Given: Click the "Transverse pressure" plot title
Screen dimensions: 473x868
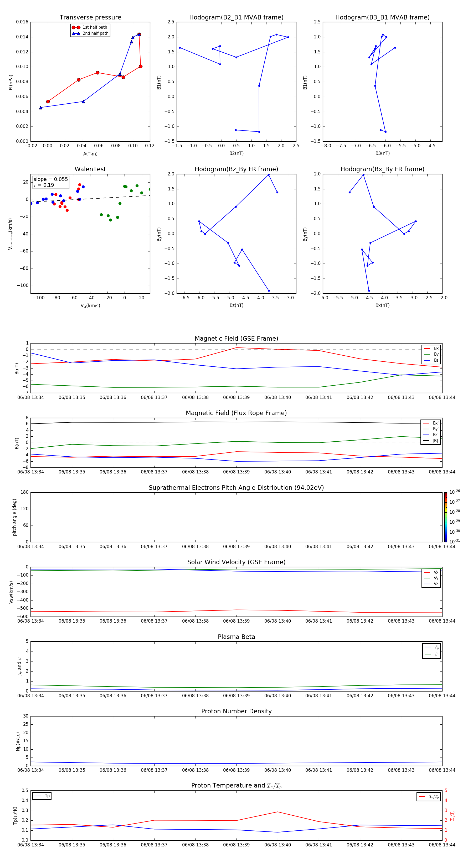Looking at the screenshot, I should pyautogui.click(x=90, y=18).
